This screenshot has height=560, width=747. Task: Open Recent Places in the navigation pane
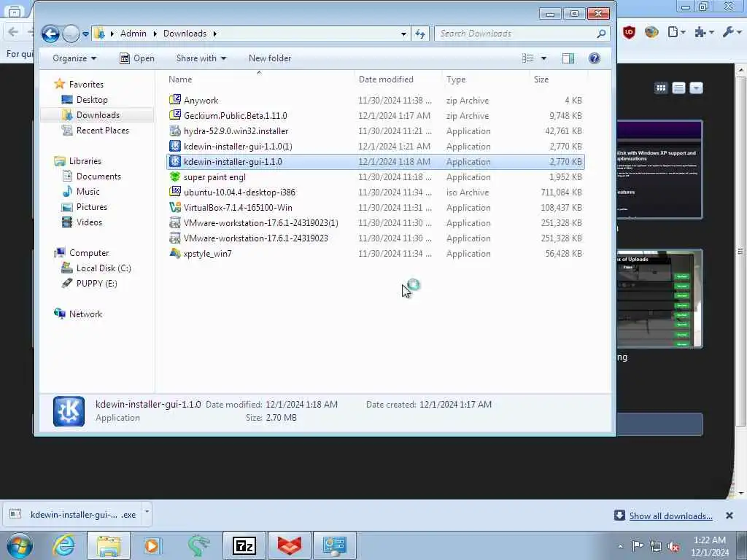pos(102,130)
